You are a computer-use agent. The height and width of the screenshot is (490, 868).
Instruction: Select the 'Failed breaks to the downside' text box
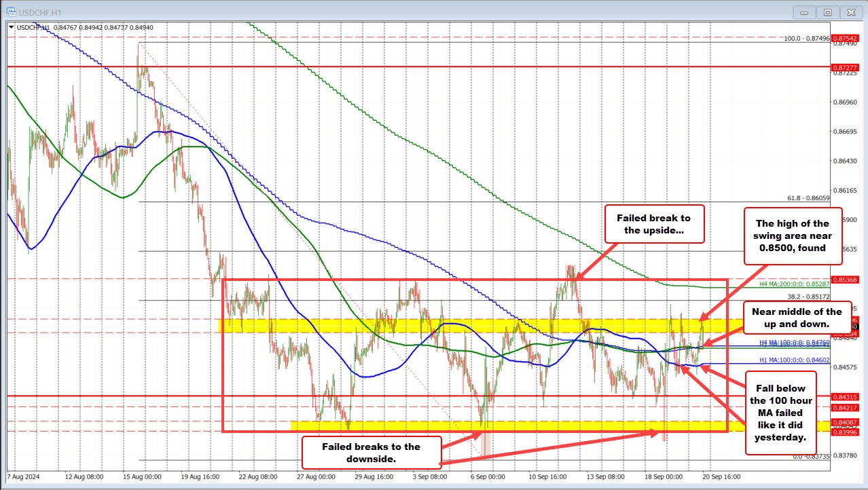coord(371,453)
